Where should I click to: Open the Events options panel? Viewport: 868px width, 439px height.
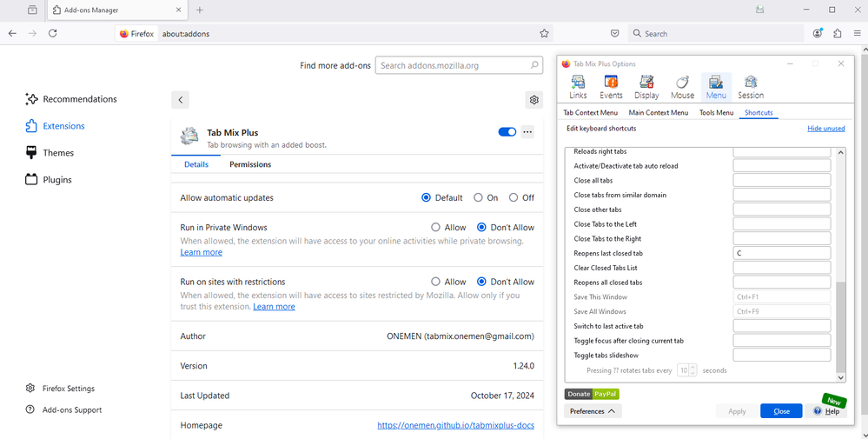pyautogui.click(x=611, y=88)
